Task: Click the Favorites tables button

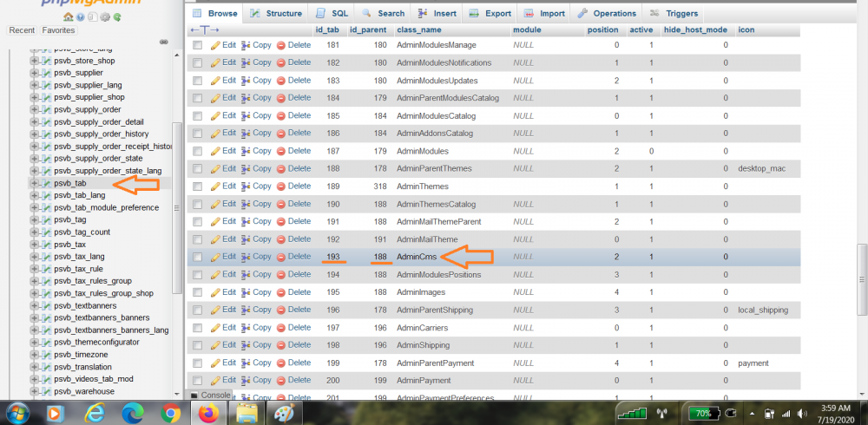Action: (x=58, y=30)
